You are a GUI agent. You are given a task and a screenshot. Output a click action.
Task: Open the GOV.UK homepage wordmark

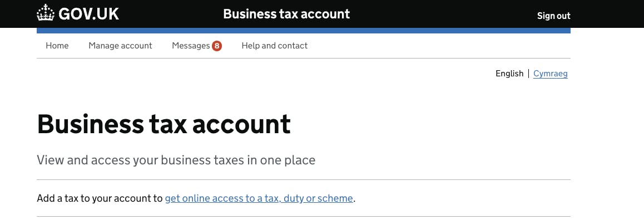[89, 14]
